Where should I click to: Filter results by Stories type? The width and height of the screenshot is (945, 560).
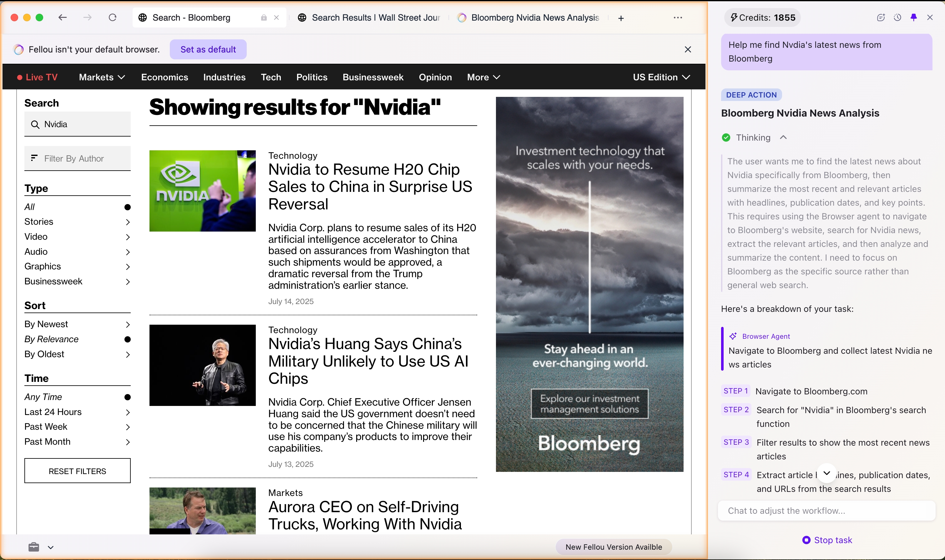point(78,222)
